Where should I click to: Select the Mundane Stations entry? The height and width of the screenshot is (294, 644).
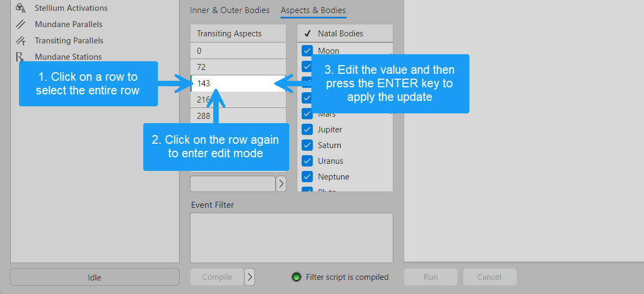pos(68,56)
